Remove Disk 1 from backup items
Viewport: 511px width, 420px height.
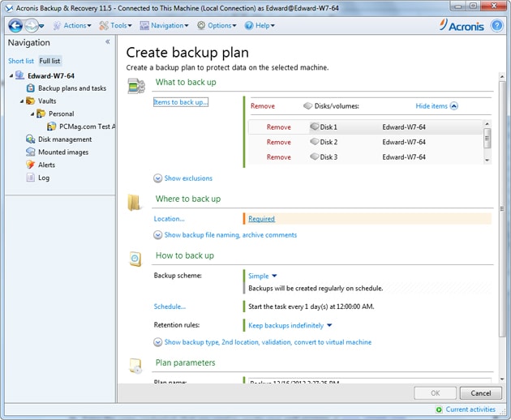(279, 127)
